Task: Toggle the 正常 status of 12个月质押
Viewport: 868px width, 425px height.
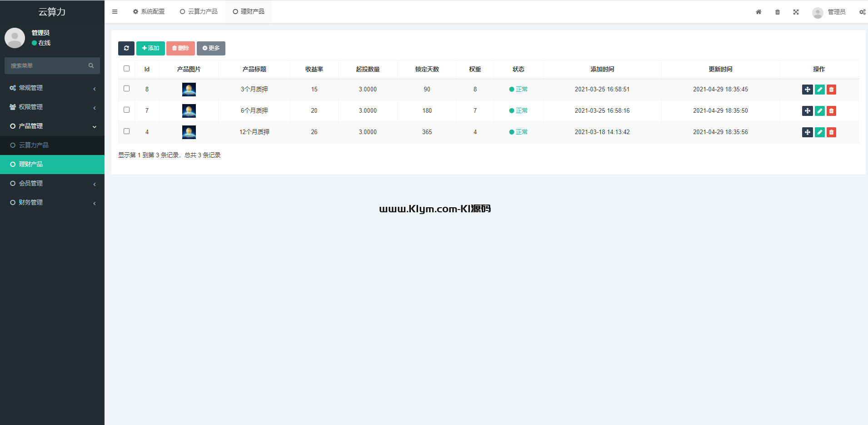Action: click(x=519, y=132)
